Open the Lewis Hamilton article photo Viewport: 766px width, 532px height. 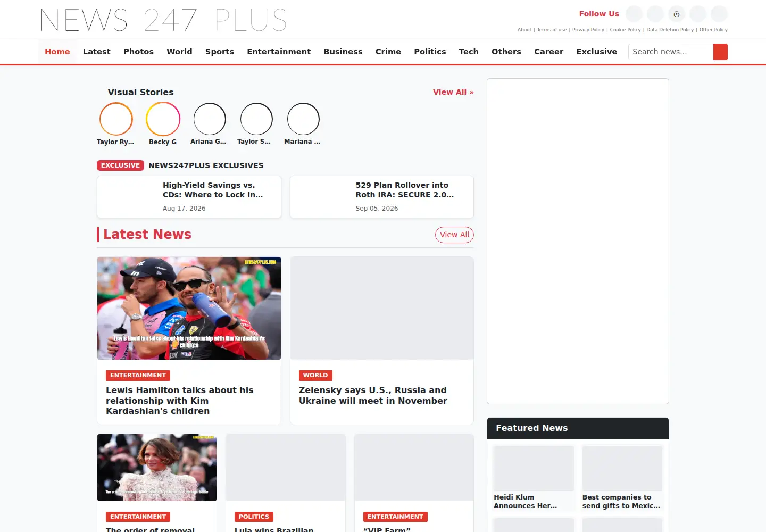point(189,308)
